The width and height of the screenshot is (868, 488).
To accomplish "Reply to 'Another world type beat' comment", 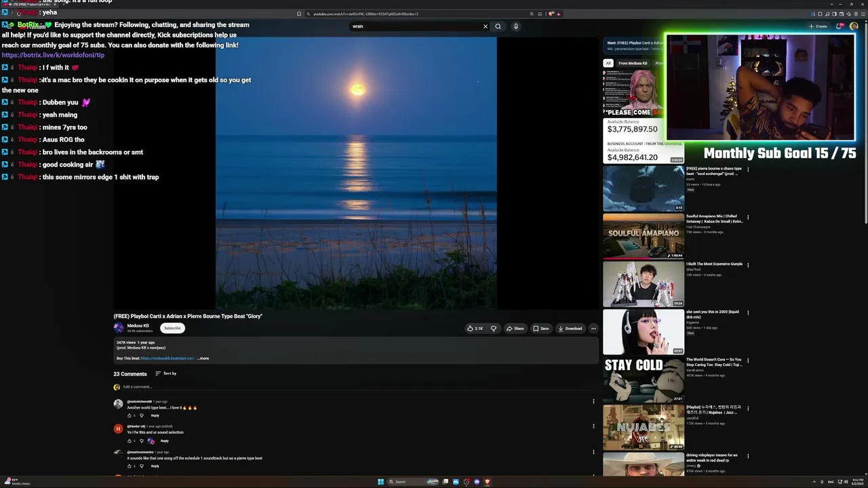I will pos(155,415).
